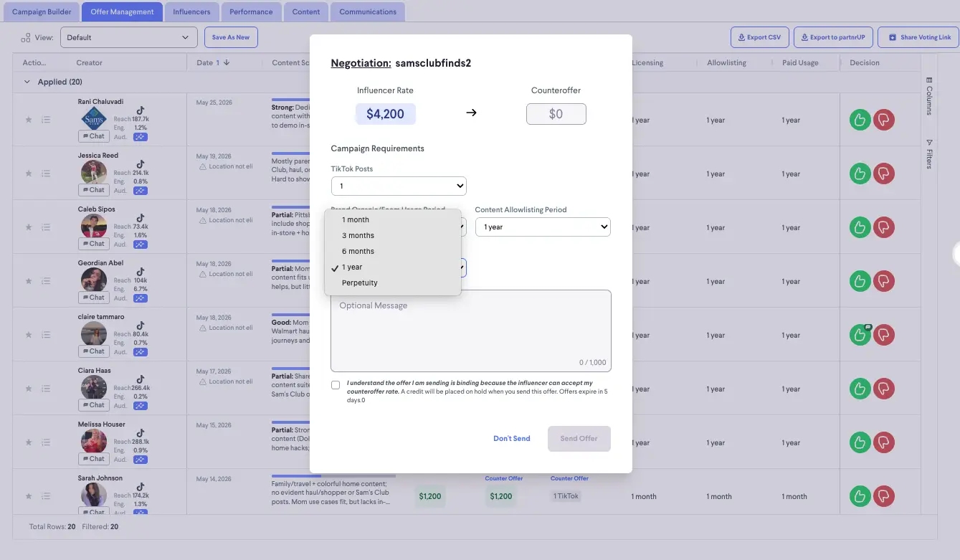Open the Filters side panel
Viewport: 960px width, 560px height.
[929, 153]
